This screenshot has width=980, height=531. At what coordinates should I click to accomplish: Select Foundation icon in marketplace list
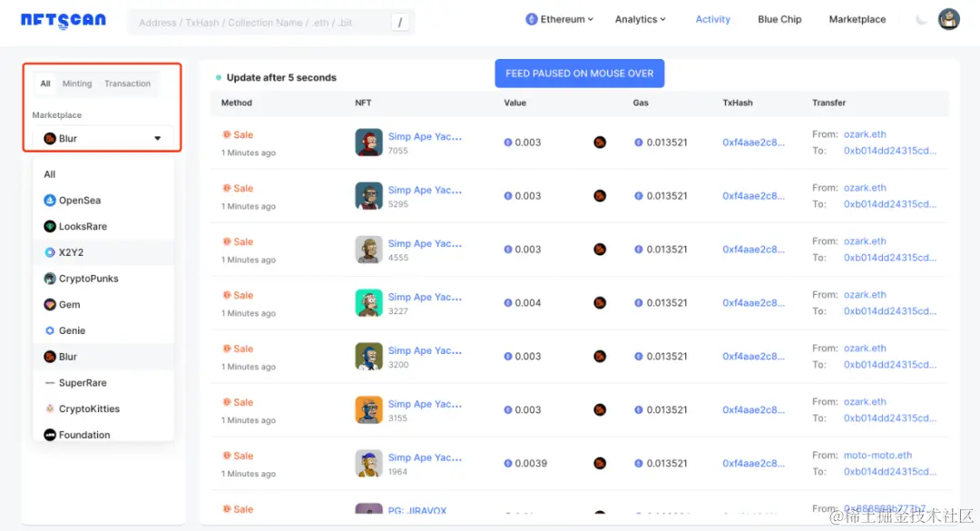tap(50, 435)
